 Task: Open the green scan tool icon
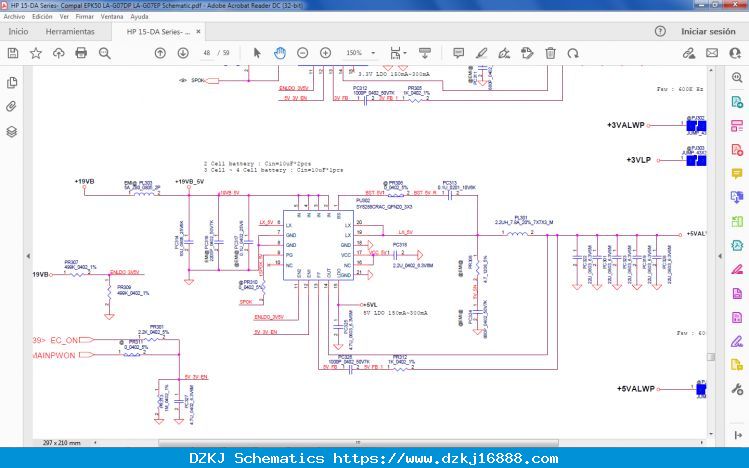pyautogui.click(x=737, y=222)
